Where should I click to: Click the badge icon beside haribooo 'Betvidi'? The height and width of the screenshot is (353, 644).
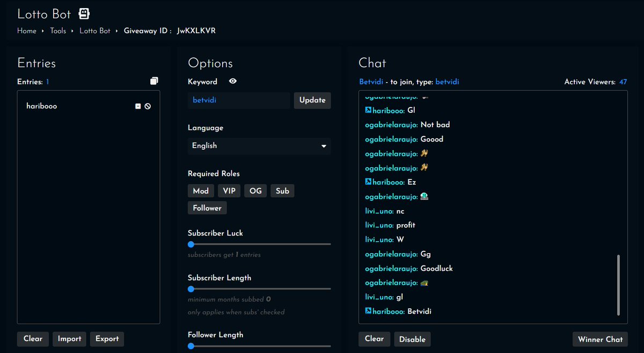368,311
